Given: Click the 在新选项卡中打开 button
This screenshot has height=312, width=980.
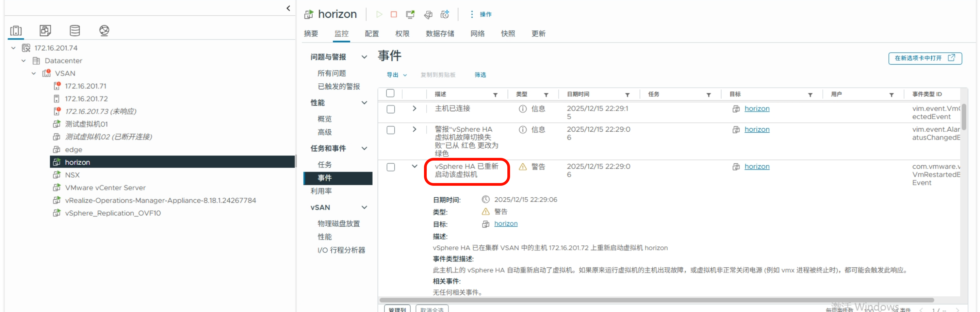Looking at the screenshot, I should pyautogui.click(x=925, y=58).
